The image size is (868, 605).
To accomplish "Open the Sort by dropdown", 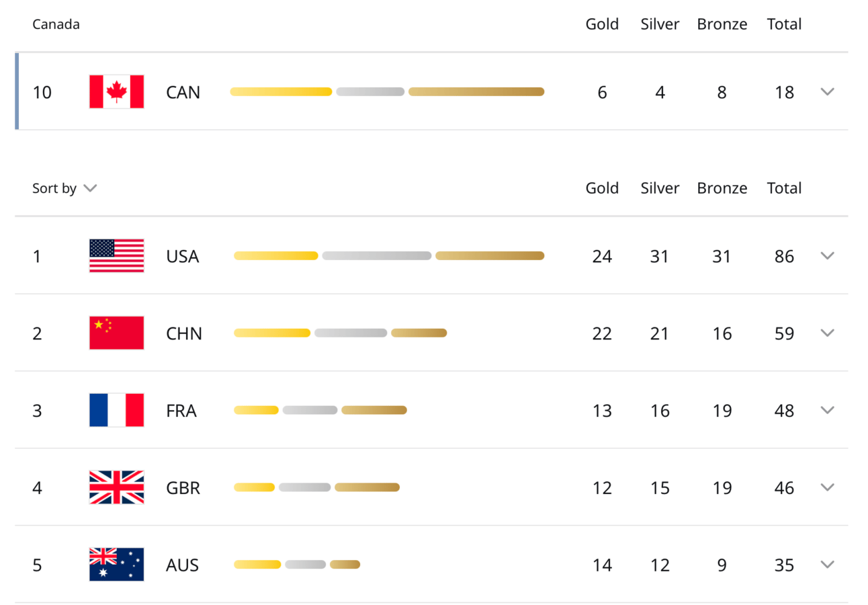I will tap(64, 188).
